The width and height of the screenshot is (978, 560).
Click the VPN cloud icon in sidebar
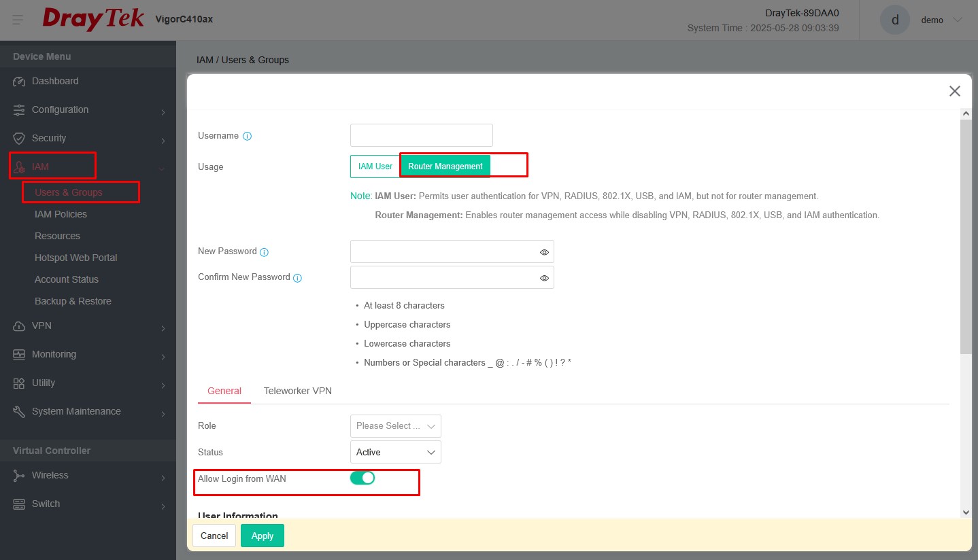[x=19, y=326]
